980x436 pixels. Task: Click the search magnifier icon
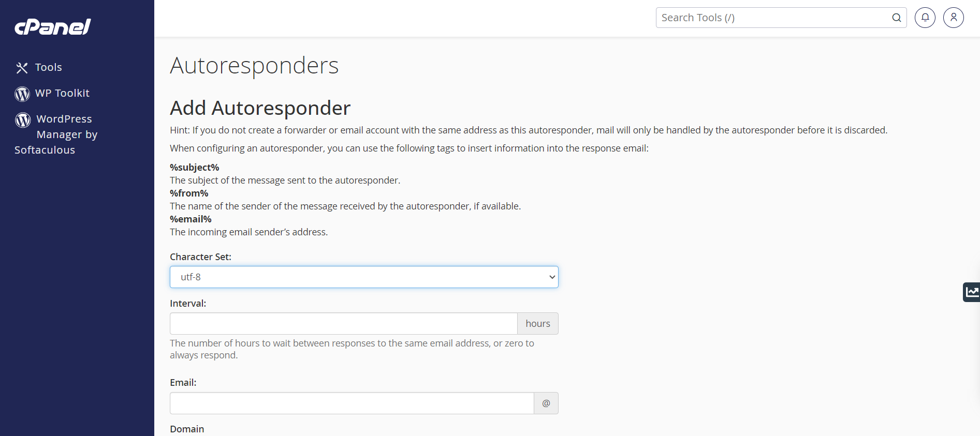(x=896, y=17)
